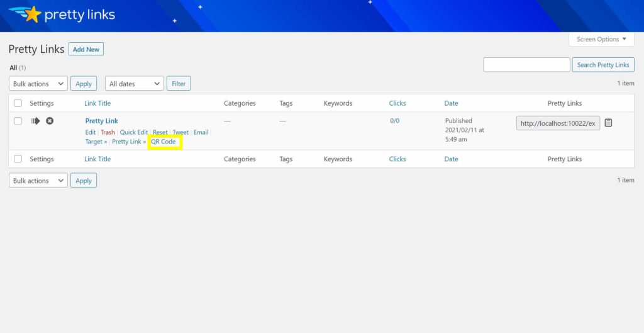Click the Search Pretty Links button
This screenshot has width=644, height=333.
[x=603, y=65]
